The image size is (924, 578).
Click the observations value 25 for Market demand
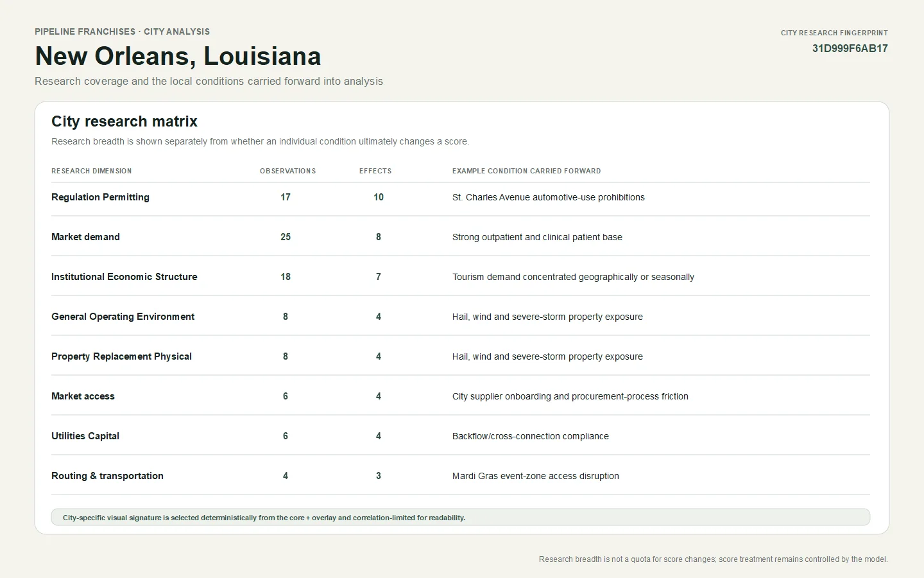click(286, 237)
